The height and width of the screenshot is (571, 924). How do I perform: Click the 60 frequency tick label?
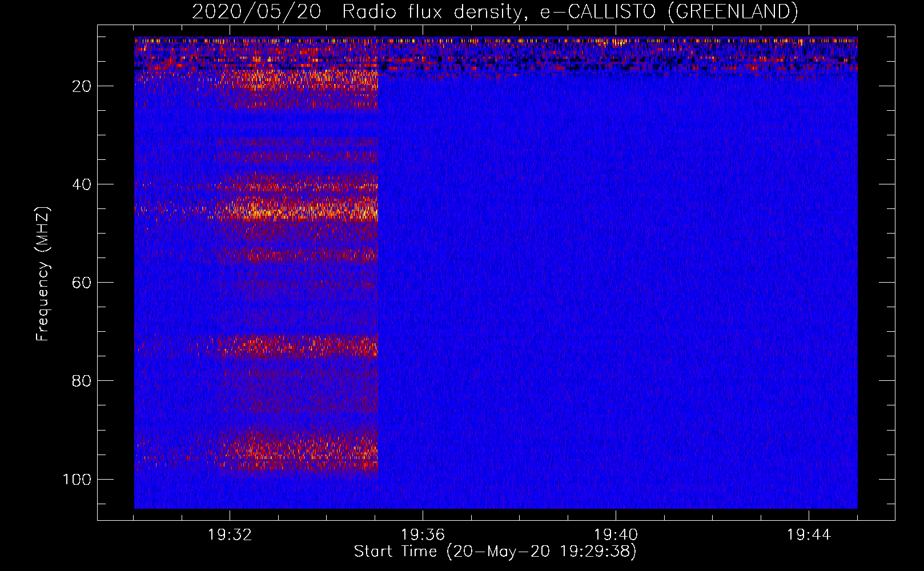(x=82, y=283)
